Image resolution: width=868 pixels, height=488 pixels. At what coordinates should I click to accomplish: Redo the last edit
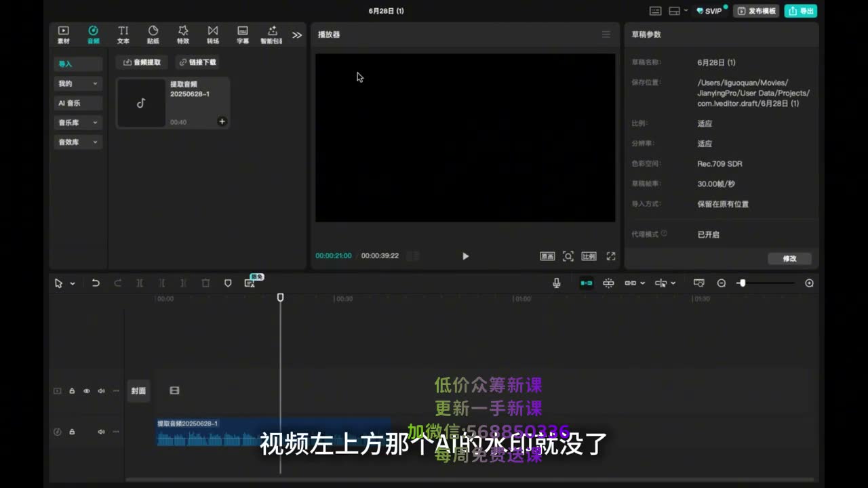coord(118,283)
